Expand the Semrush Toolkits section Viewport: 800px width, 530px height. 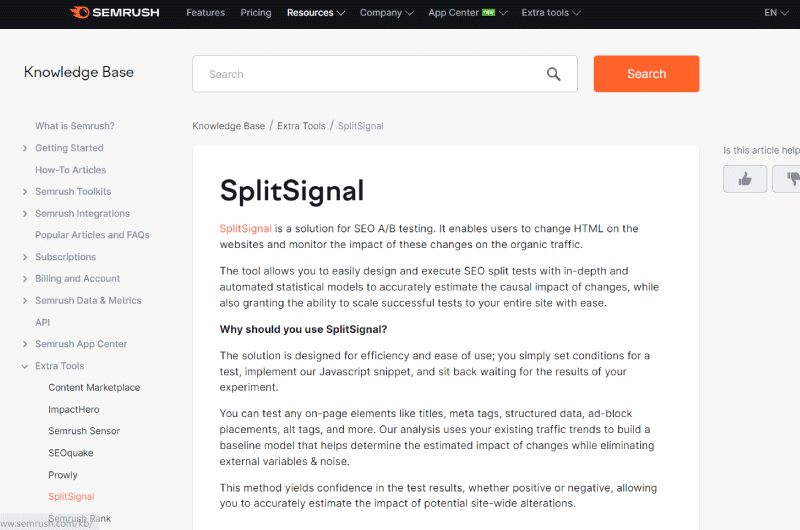pos(25,191)
